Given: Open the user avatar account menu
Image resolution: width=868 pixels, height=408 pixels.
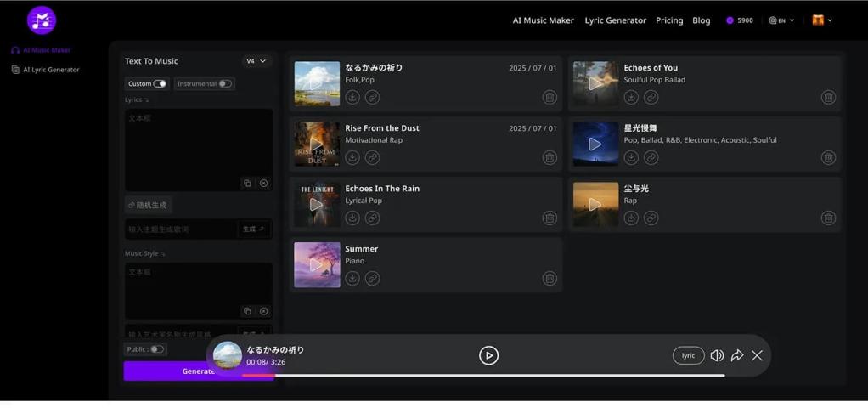Looking at the screenshot, I should point(821,20).
